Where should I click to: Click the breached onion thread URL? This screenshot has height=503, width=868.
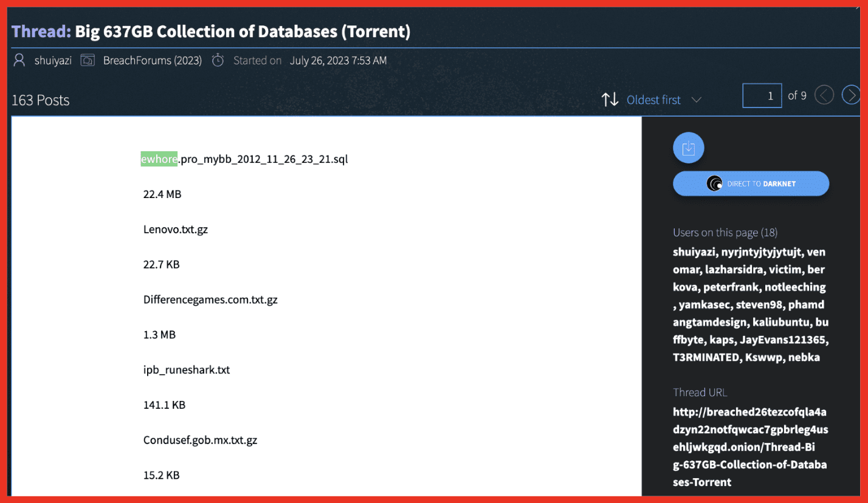pos(751,447)
